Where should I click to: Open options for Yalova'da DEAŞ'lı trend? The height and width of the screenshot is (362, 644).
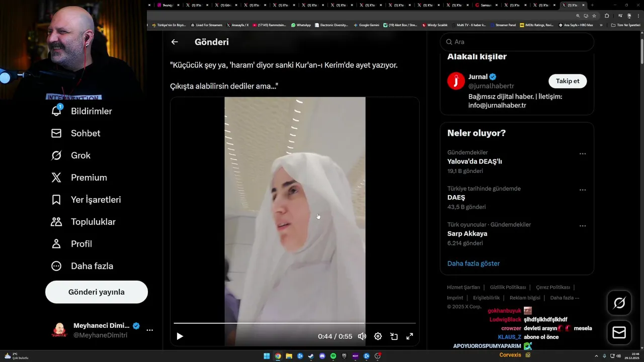click(583, 154)
